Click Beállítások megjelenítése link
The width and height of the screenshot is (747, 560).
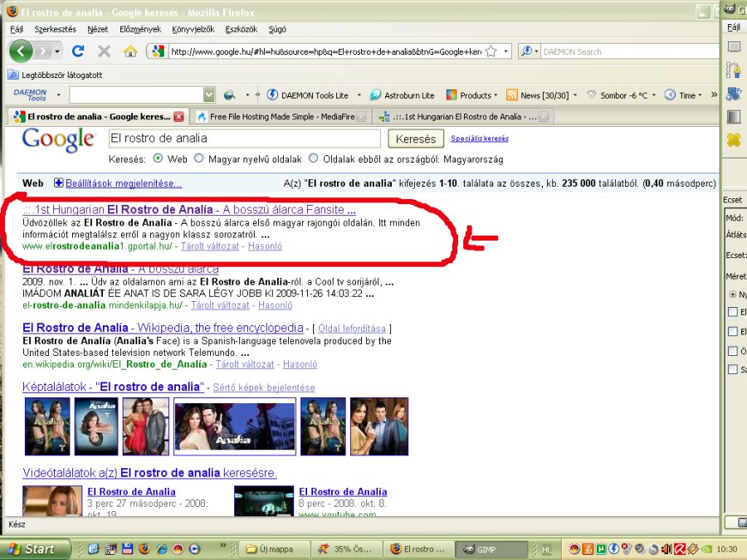pos(124,183)
